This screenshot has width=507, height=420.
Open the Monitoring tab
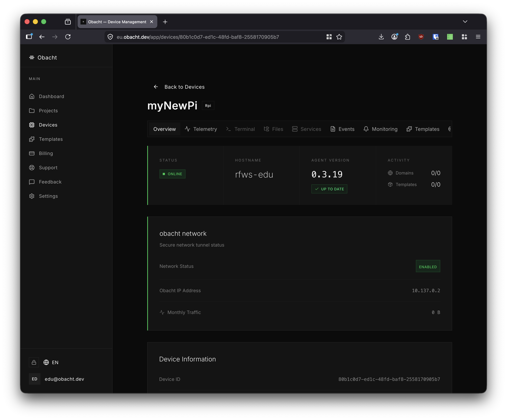[380, 129]
